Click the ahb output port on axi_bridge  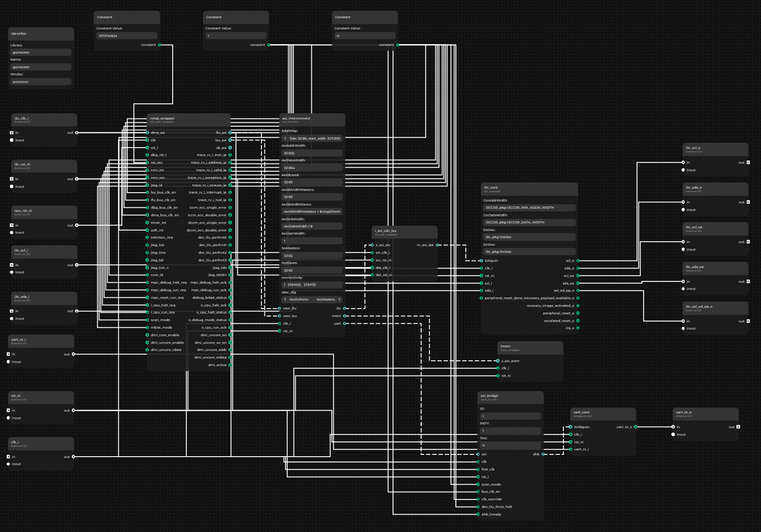tap(543, 454)
